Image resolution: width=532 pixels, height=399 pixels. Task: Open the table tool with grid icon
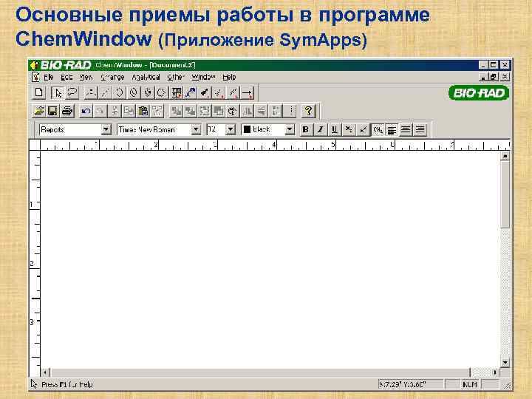[176, 92]
